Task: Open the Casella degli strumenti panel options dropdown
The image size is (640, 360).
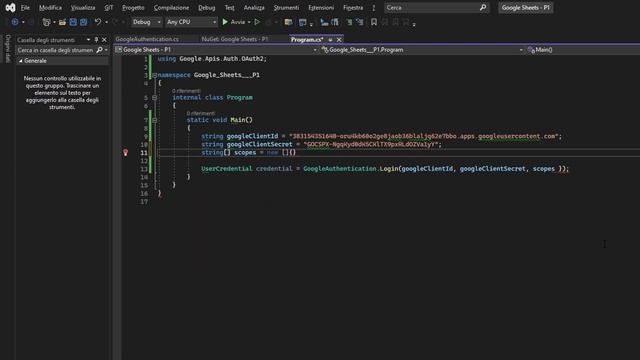Action: pyautogui.click(x=88, y=40)
